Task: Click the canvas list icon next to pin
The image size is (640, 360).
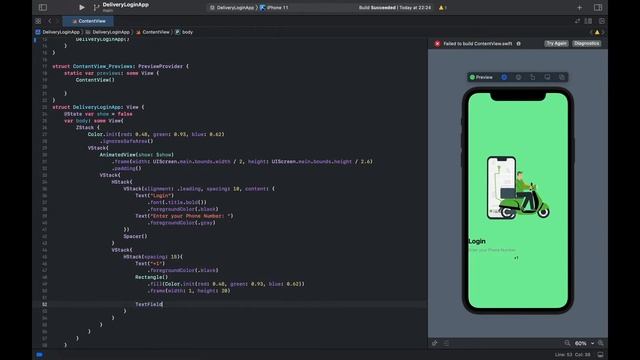Action: click(x=446, y=343)
